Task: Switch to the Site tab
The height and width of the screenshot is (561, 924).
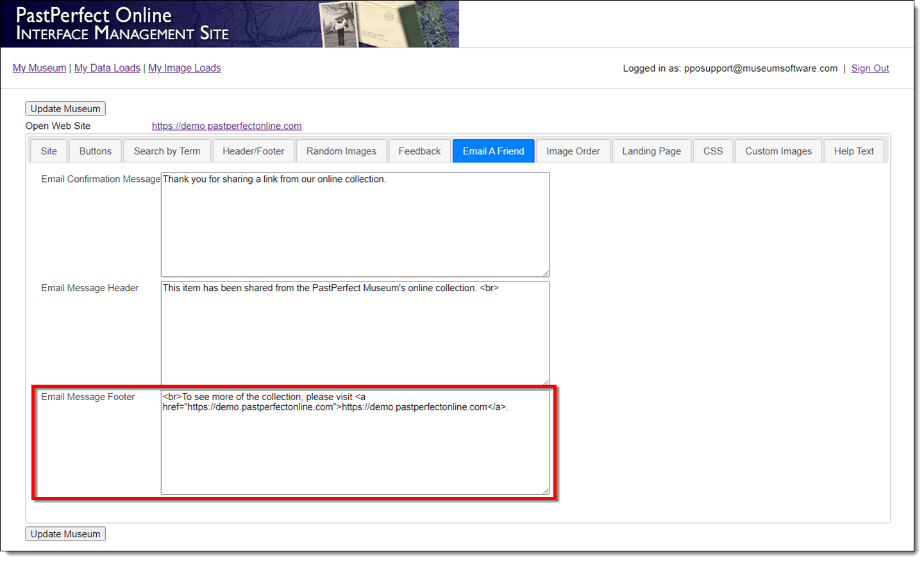Action: [x=49, y=151]
